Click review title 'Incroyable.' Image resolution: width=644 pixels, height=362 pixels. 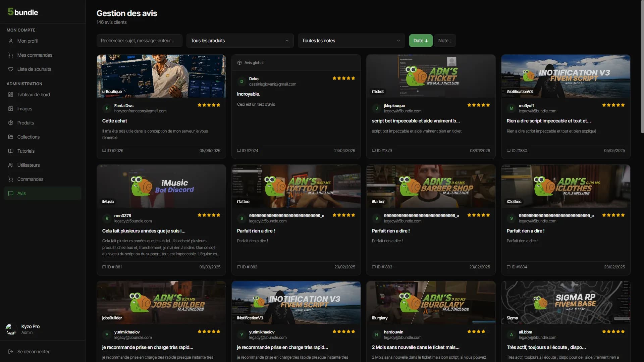pos(249,94)
